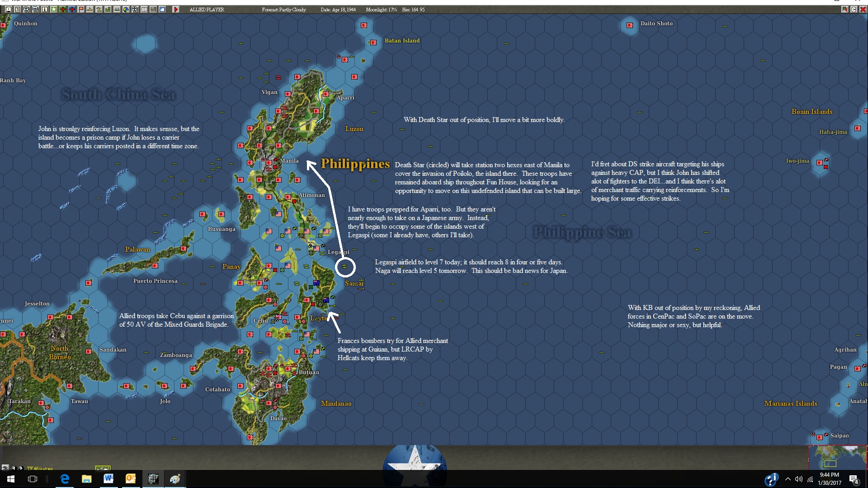
Task: Select the red plane on blue icon
Action: (x=72, y=9)
